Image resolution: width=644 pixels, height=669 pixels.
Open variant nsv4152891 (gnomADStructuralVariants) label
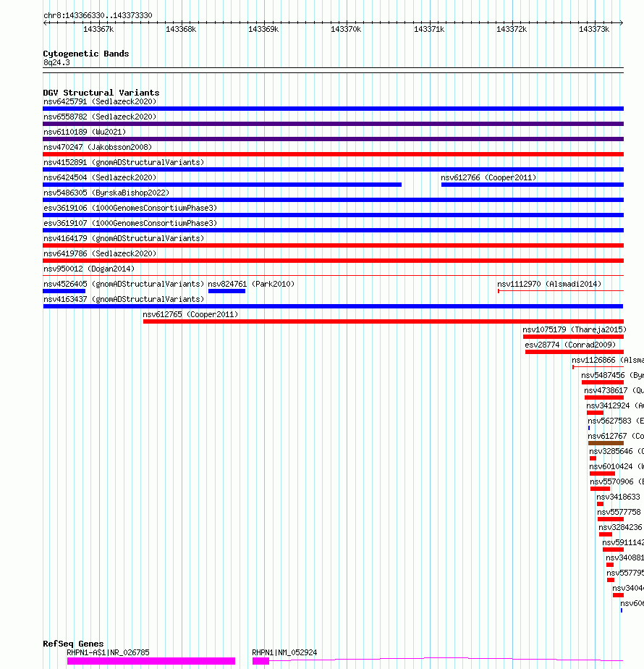coord(124,163)
